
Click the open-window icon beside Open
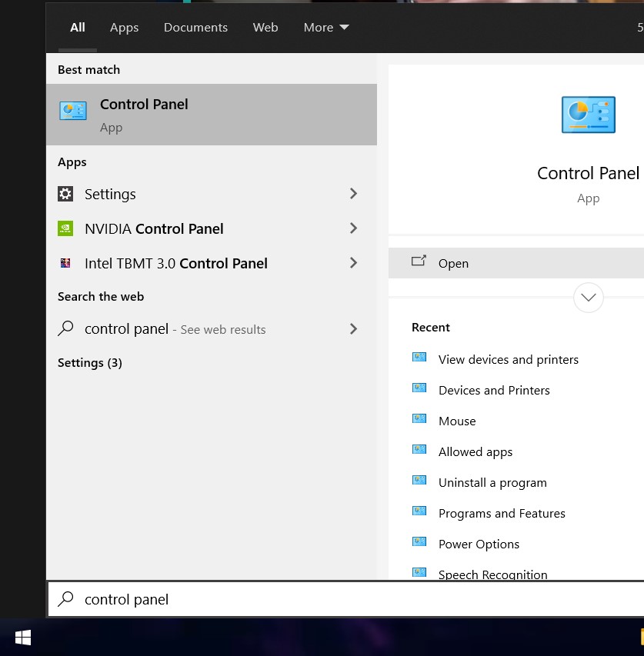coord(419,261)
